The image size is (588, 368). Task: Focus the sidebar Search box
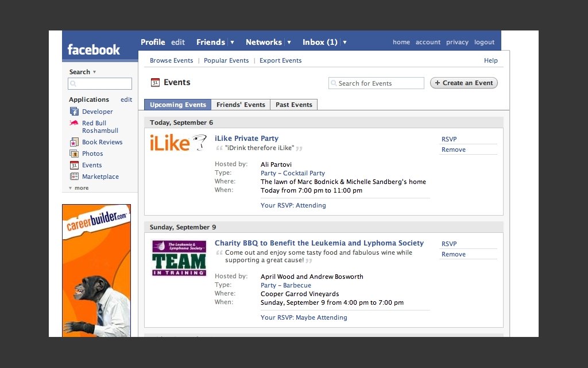100,84
